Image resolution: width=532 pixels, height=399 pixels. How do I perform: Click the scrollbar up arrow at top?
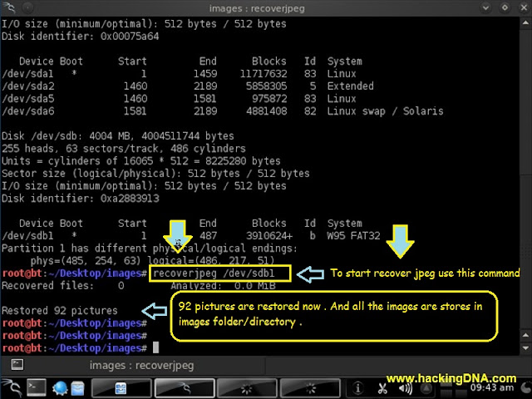(525, 23)
